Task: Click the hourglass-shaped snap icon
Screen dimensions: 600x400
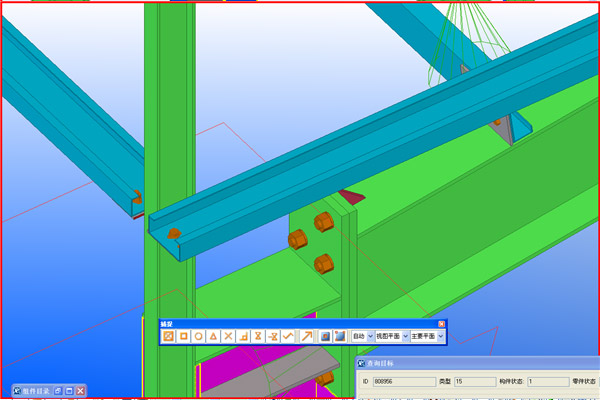Action: coord(257,336)
